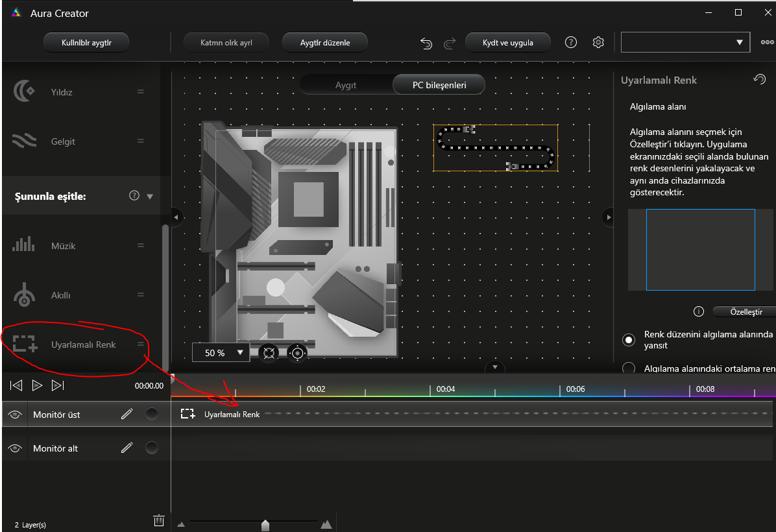Switch to the Aygıt tab

click(346, 85)
